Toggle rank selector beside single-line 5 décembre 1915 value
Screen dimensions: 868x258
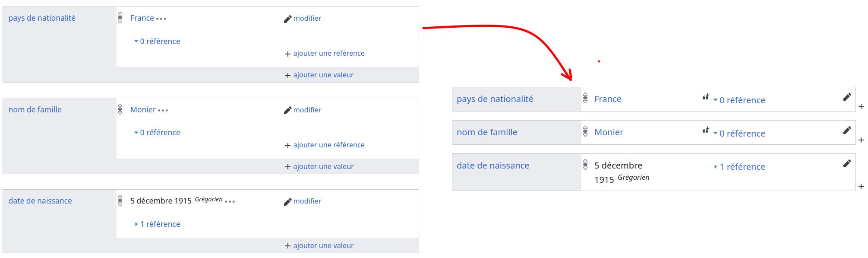(x=120, y=201)
